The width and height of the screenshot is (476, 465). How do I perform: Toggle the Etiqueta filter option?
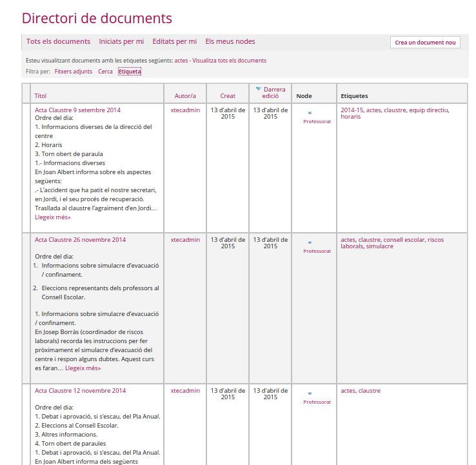130,72
